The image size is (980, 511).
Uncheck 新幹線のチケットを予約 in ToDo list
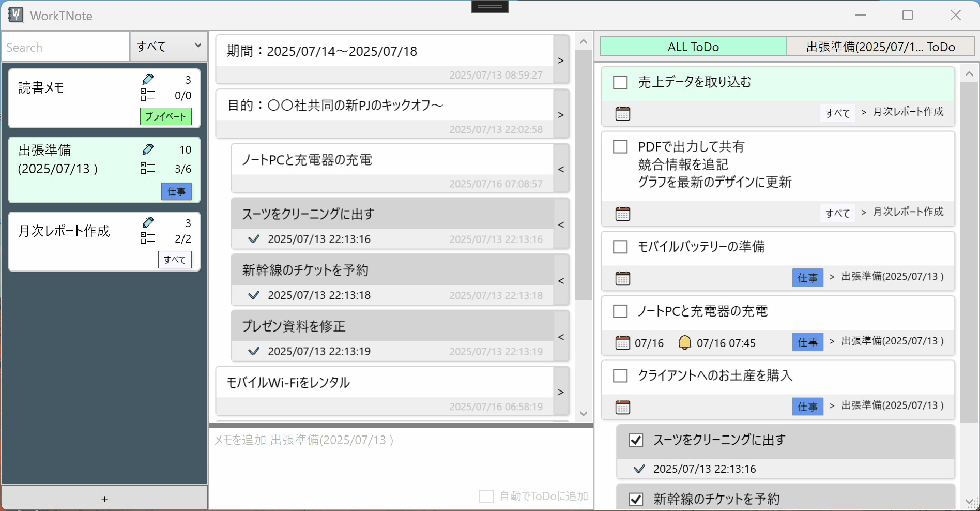[x=636, y=499]
